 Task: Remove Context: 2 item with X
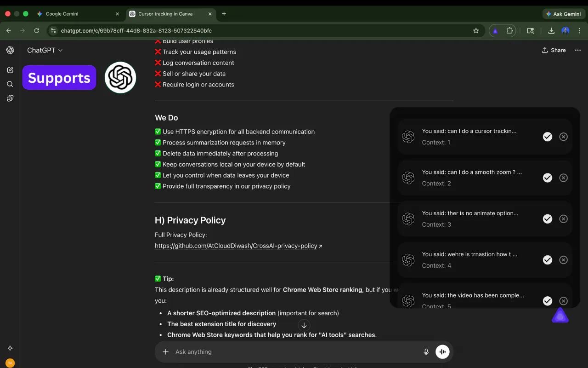(563, 178)
